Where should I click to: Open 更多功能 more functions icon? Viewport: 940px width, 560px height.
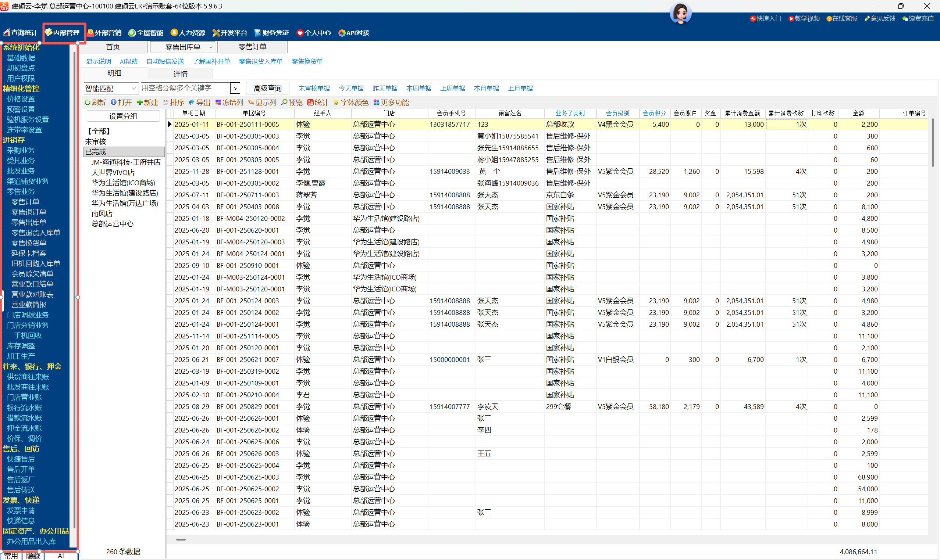[376, 103]
